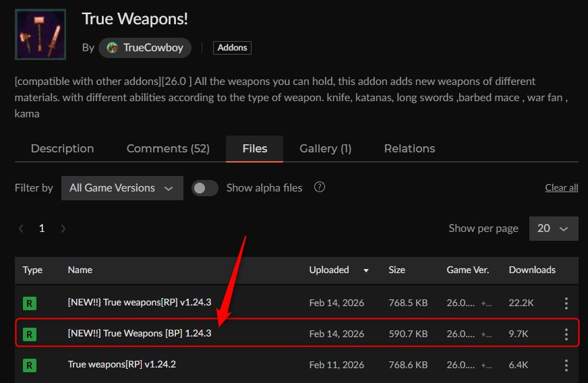Open the TrueCowboy author profile

[145, 48]
